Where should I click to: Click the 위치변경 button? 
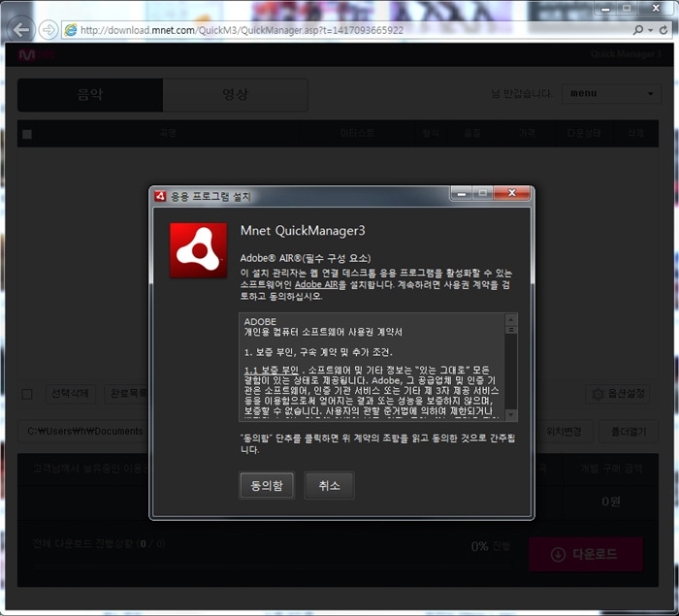[x=564, y=432]
